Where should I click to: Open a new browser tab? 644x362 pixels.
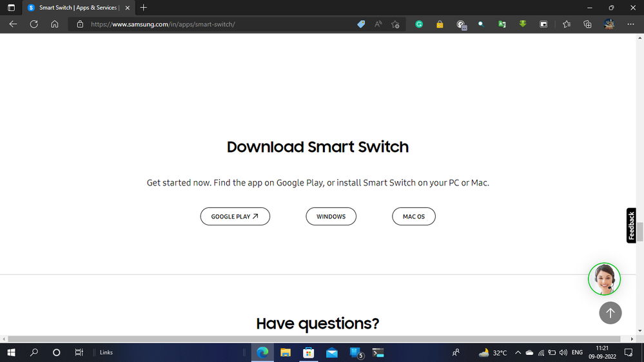tap(143, 7)
